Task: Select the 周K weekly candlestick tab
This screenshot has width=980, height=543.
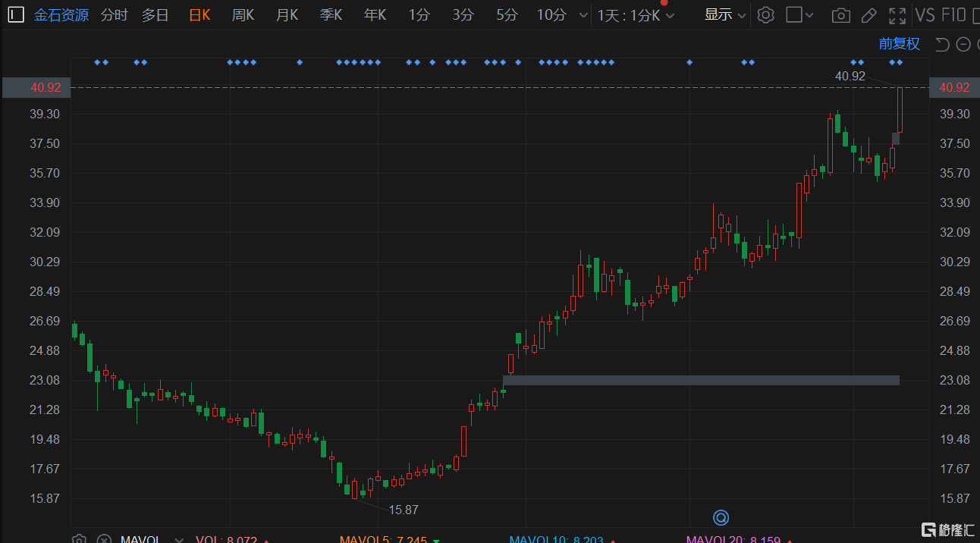Action: point(243,14)
